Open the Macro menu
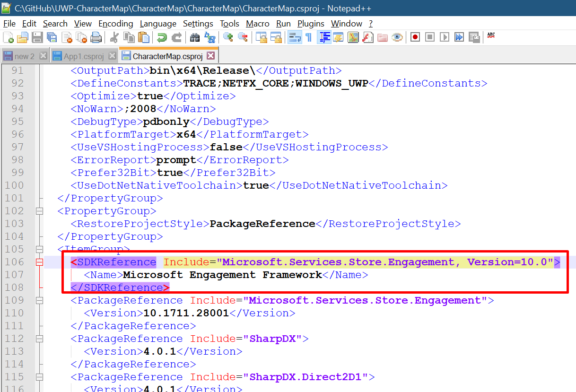 tap(258, 24)
